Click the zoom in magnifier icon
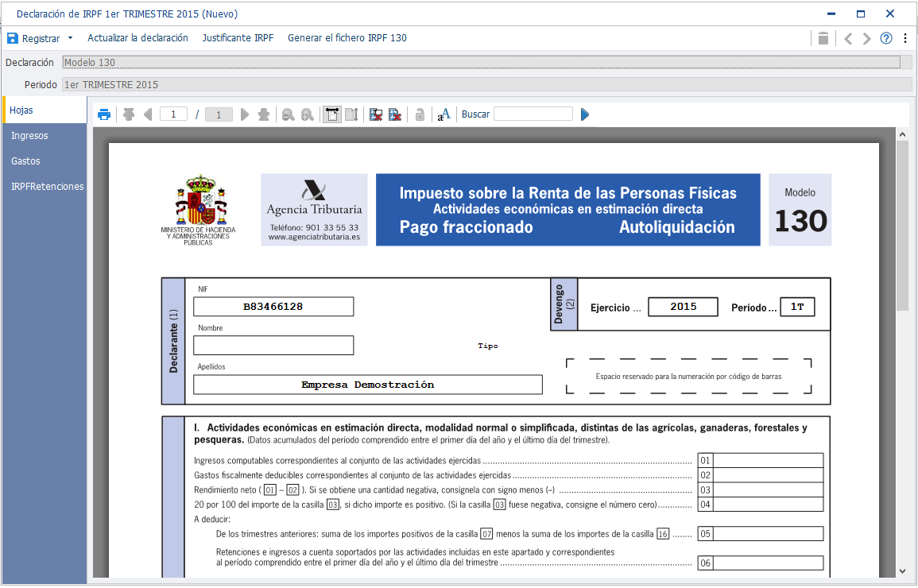The width and height of the screenshot is (918, 588). click(x=308, y=114)
